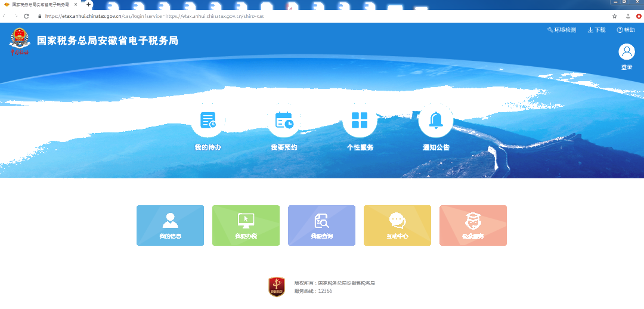This screenshot has width=644, height=309.
Task: Click the 登录 label under the avatar
Action: (x=627, y=67)
